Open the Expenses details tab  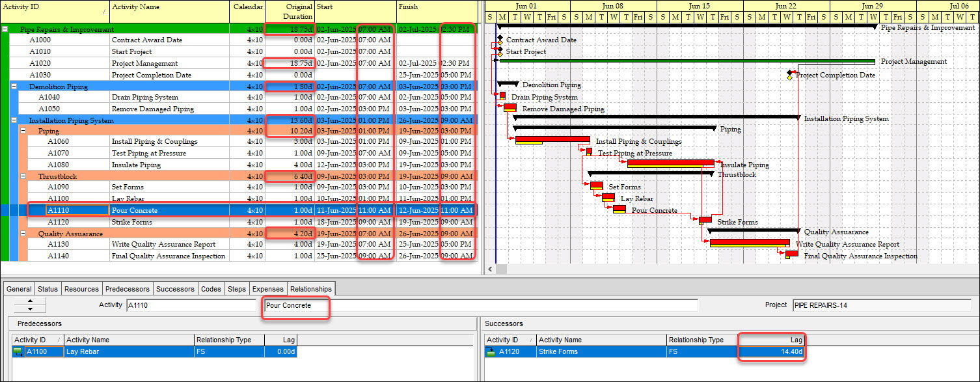(x=267, y=289)
